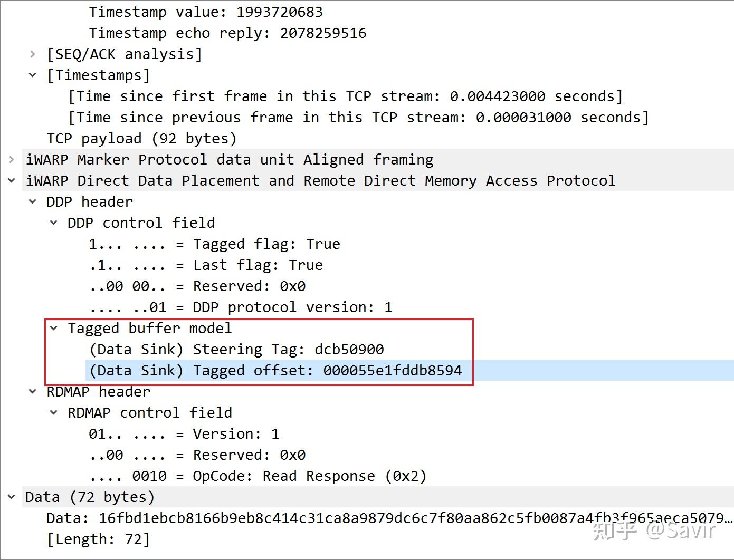Select the TCP payload (92 bytes) row

[141, 138]
